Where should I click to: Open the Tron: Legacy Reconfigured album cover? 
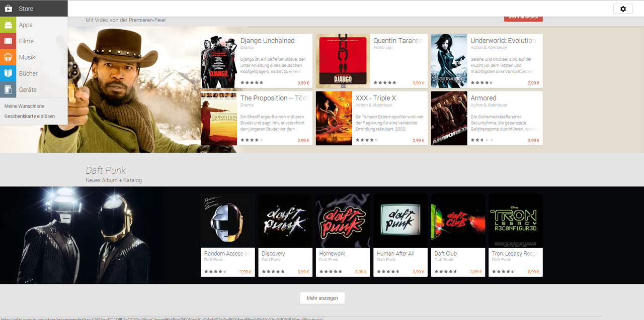[x=516, y=221]
